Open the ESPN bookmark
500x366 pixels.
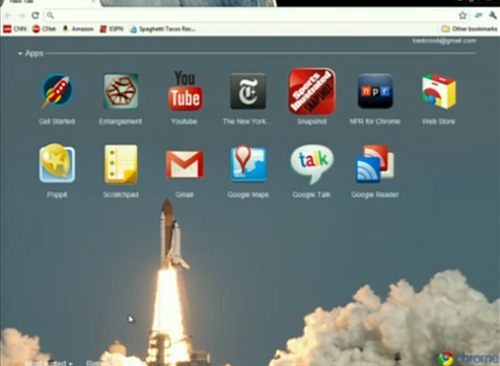coord(112,29)
